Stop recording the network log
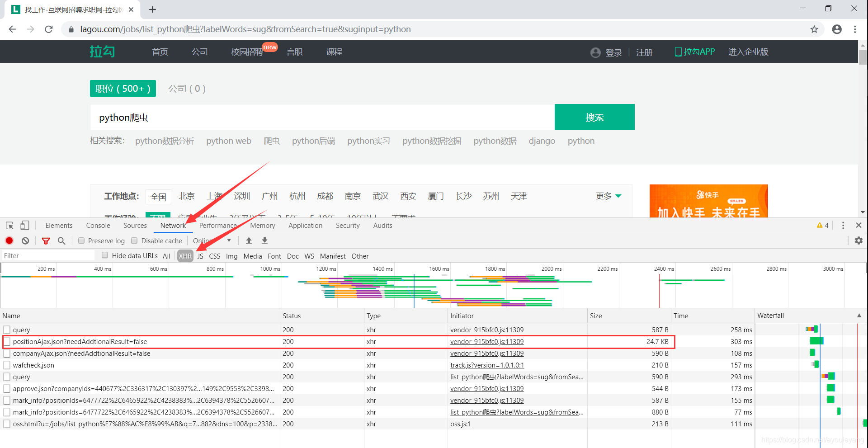868x448 pixels. 9,241
